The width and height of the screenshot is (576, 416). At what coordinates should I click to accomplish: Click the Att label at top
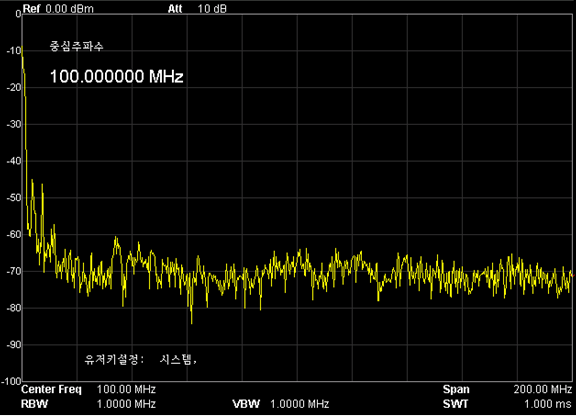(175, 8)
